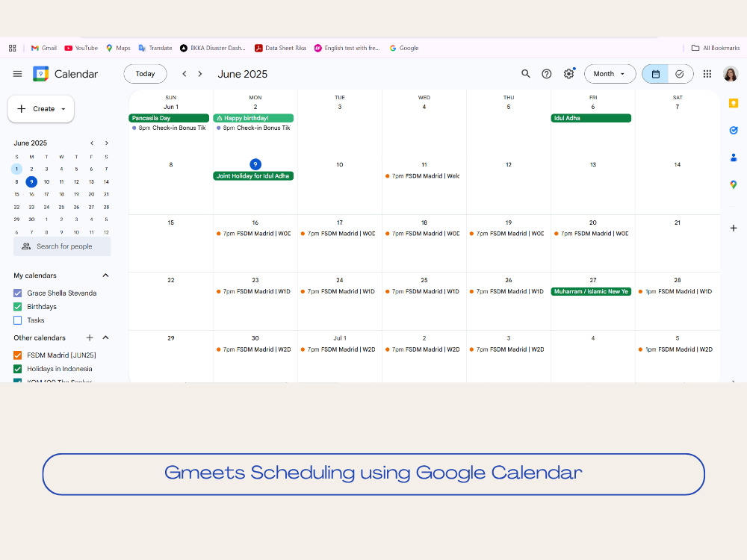Open the Translate bookmark
747x560 pixels.
155,48
